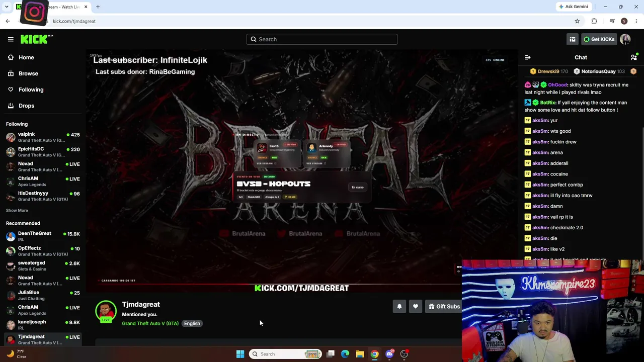Open sweatergxd's recommended channel
Image resolution: width=644 pixels, height=362 pixels.
click(43, 265)
